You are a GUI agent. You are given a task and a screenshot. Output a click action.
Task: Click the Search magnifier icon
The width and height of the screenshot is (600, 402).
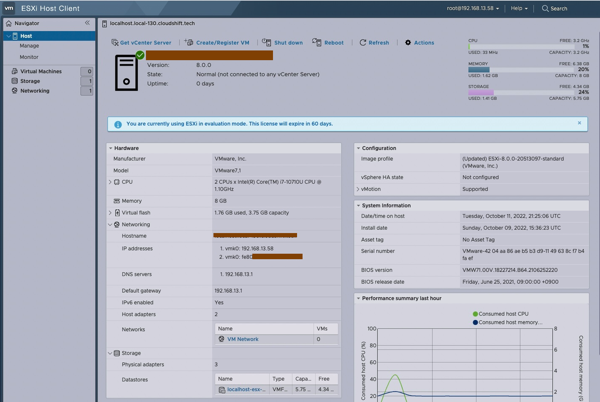tap(545, 8)
